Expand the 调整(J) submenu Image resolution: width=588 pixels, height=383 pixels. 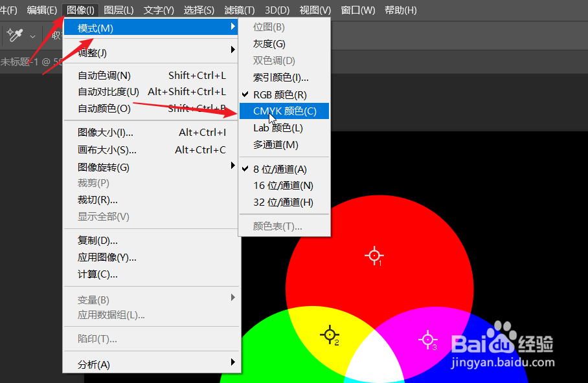(151, 52)
